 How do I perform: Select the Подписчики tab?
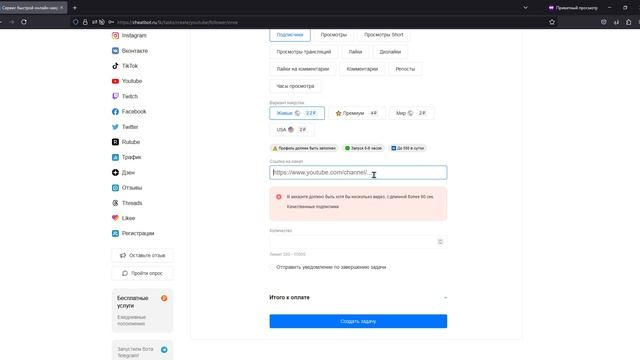[x=290, y=35]
